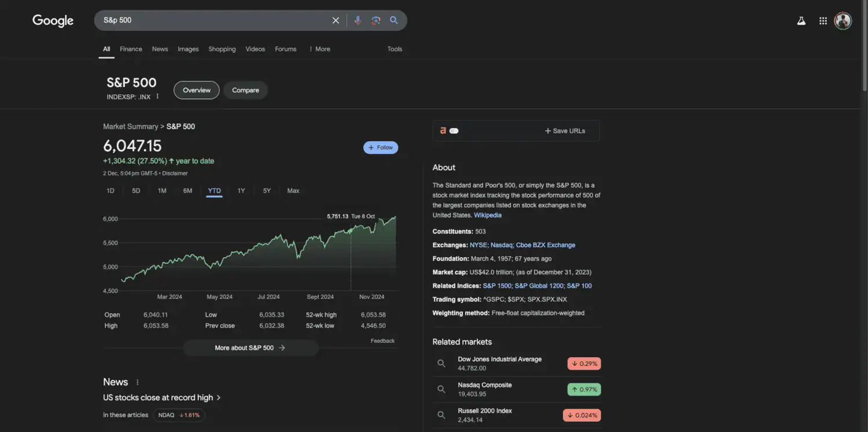This screenshot has width=868, height=432.
Task: Click Save URLs button
Action: click(x=565, y=131)
